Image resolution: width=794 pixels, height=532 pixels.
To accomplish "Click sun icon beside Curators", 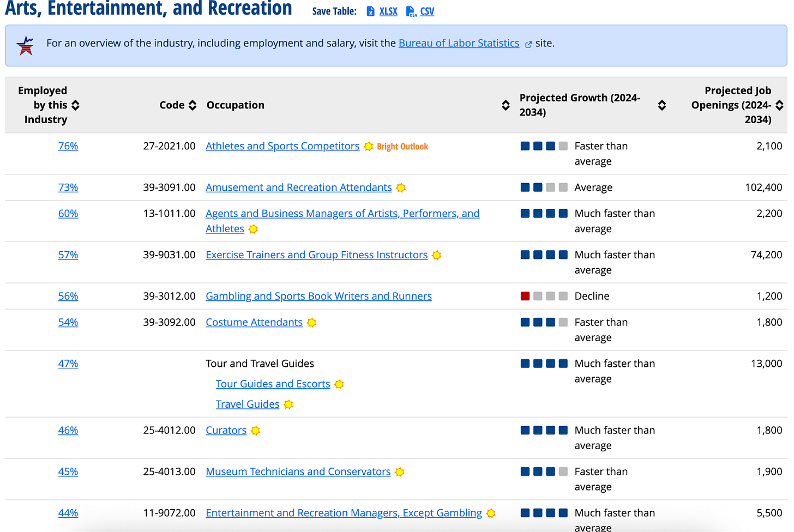I will (x=256, y=431).
